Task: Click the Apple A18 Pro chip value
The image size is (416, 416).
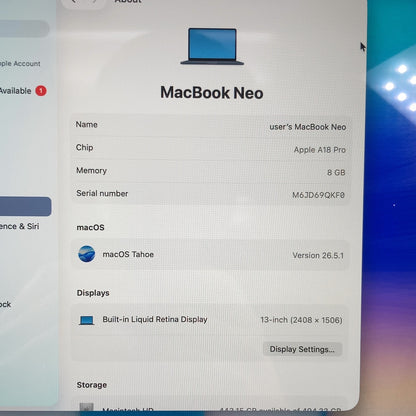Action: tap(319, 150)
